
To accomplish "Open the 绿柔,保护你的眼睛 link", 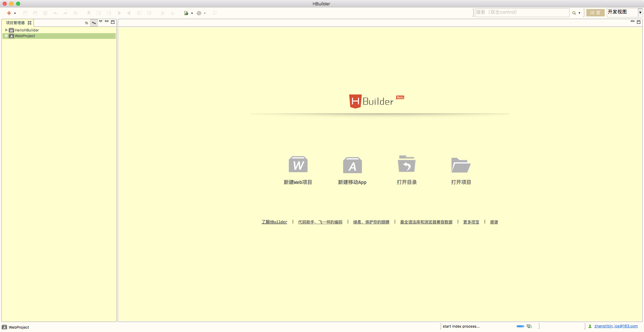I will coord(371,222).
